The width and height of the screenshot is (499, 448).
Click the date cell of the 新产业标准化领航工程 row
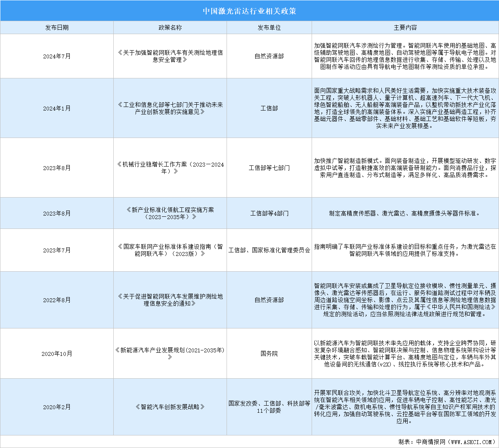click(57, 213)
